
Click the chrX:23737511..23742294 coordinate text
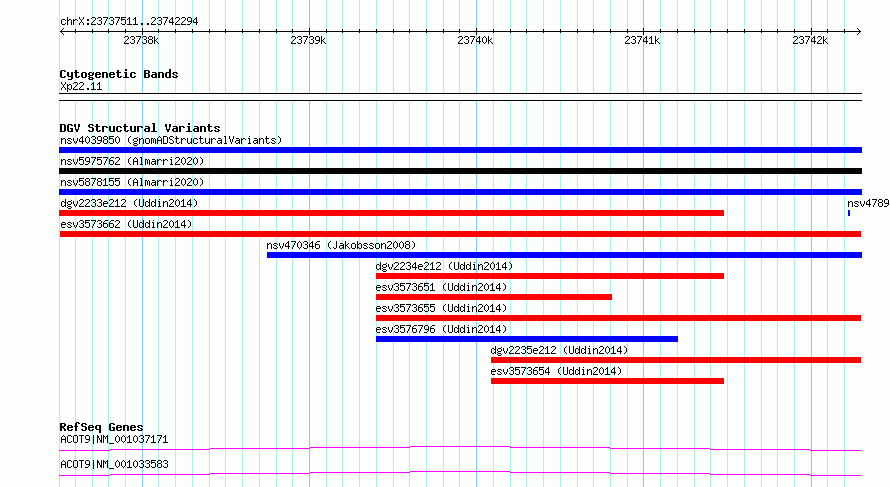(129, 21)
